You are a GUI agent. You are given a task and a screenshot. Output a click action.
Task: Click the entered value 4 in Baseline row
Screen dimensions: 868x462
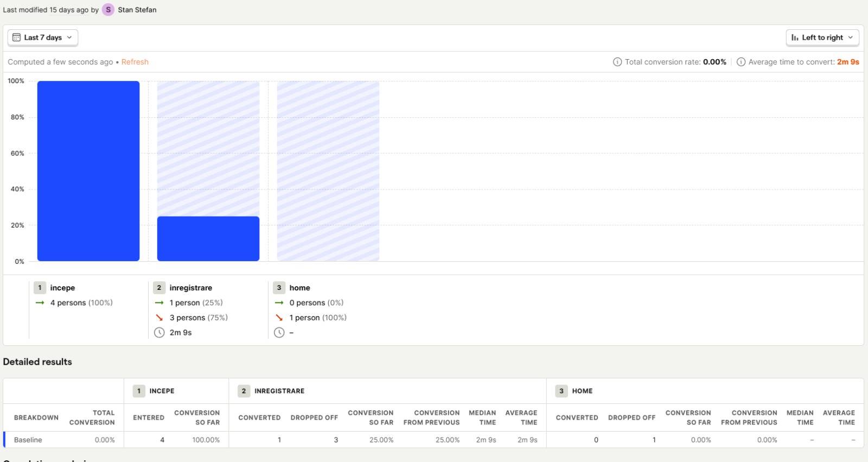162,440
